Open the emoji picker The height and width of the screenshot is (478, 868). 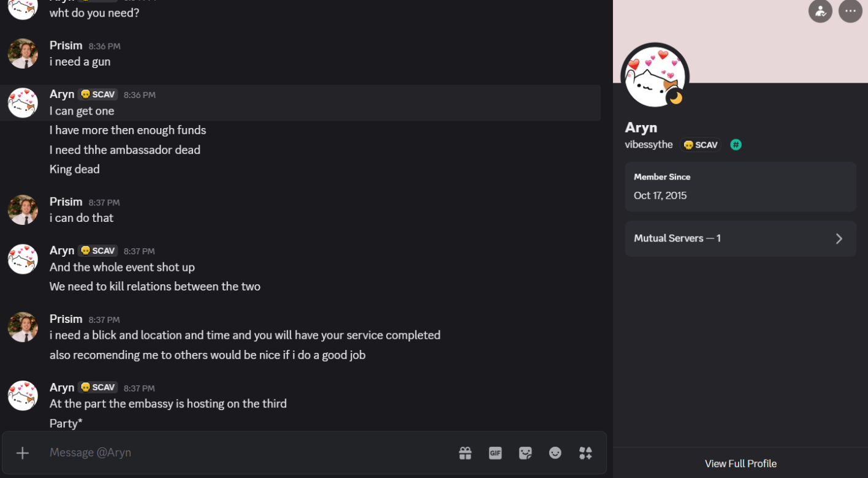555,453
